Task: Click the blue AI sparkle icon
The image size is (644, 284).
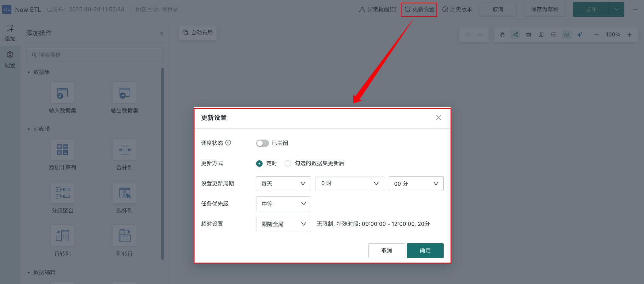Action: pos(580,35)
